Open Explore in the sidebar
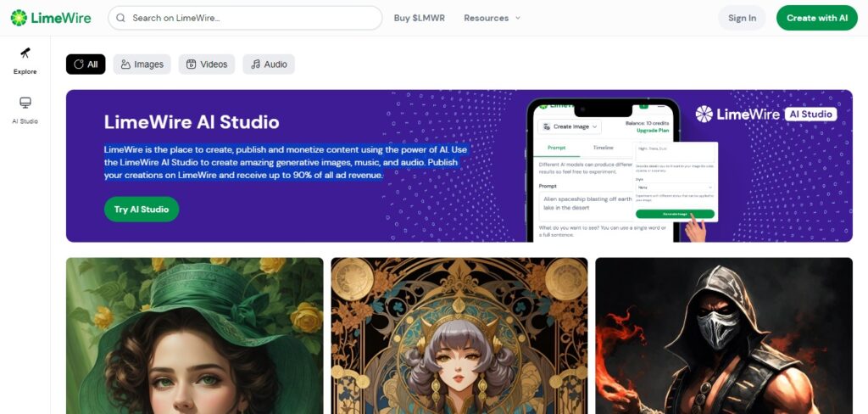This screenshot has width=868, height=414. (25, 61)
